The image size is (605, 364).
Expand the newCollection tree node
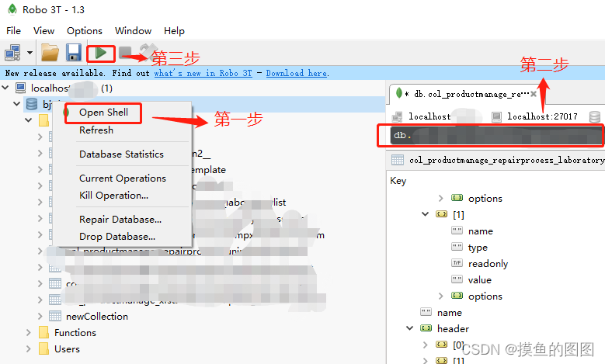point(40,316)
